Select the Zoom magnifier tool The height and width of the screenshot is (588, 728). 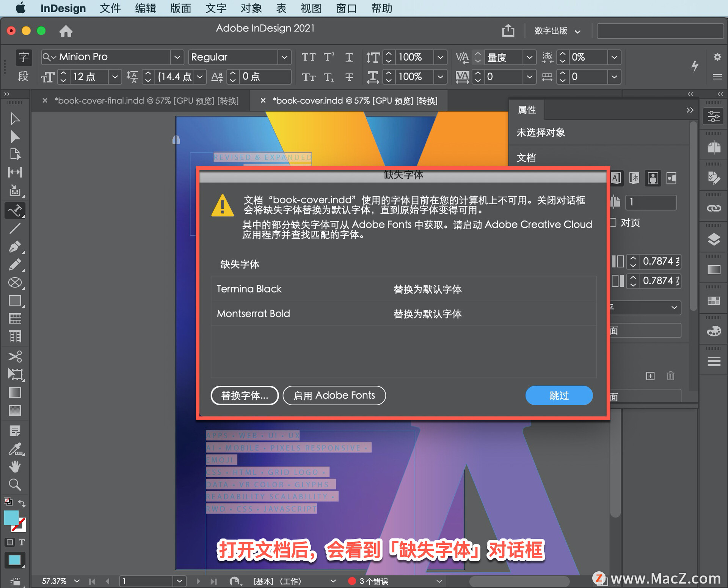coord(15,485)
